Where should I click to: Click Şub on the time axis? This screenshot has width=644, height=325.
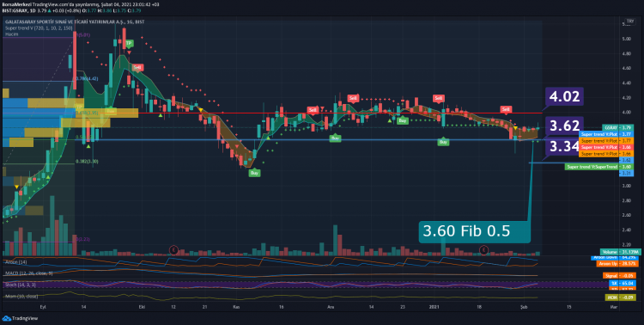[x=523, y=307]
